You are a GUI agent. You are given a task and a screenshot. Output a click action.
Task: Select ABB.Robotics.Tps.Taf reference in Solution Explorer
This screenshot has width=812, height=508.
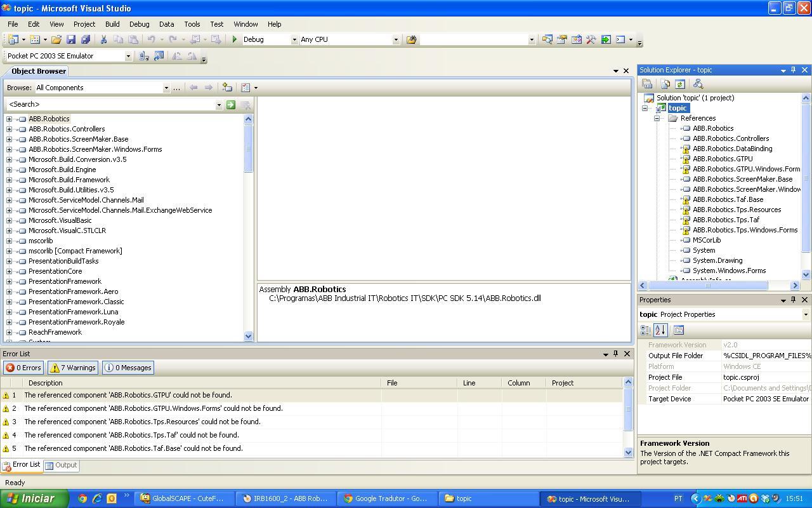tap(726, 220)
